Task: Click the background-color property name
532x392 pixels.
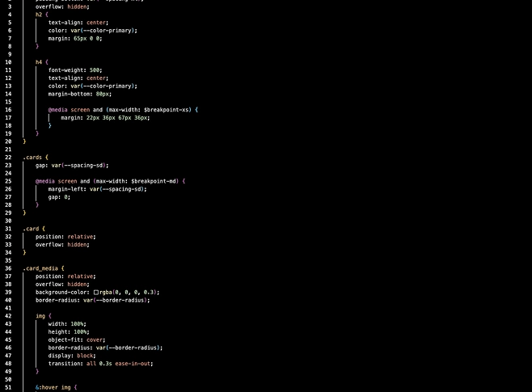Action: (62, 292)
